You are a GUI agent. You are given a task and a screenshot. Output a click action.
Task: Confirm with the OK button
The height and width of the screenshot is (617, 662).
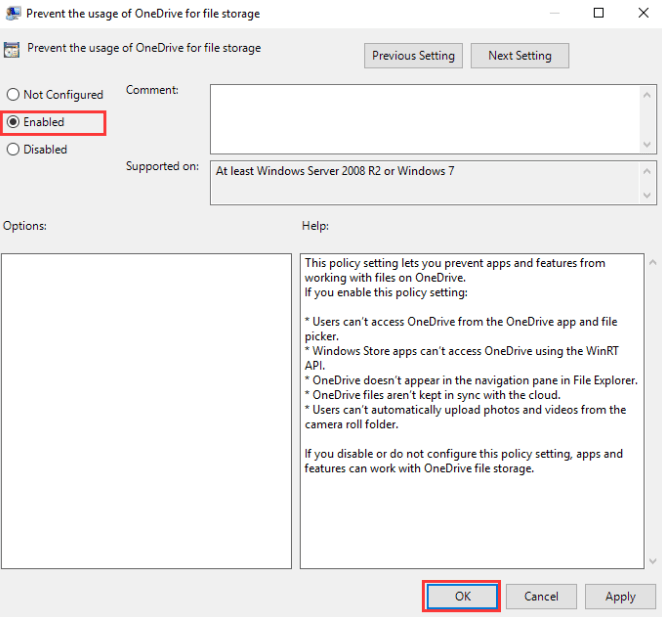coord(462,596)
